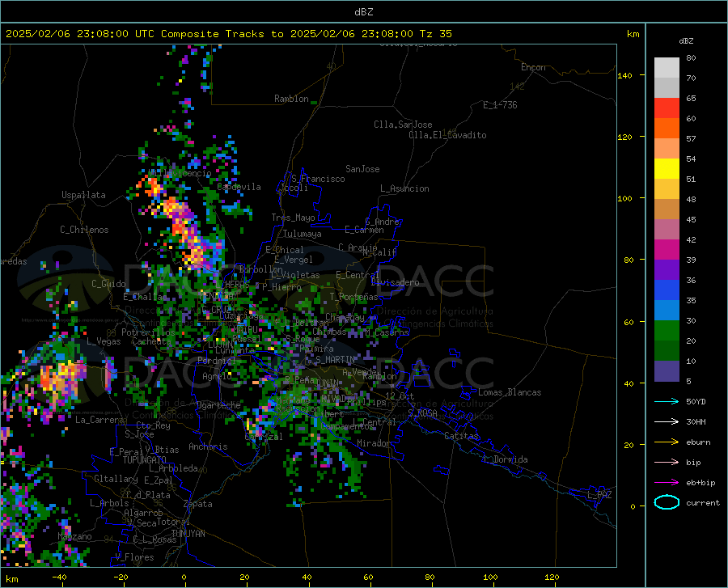
Task: Click the Tres_Mayo map label
Action: coord(293,218)
